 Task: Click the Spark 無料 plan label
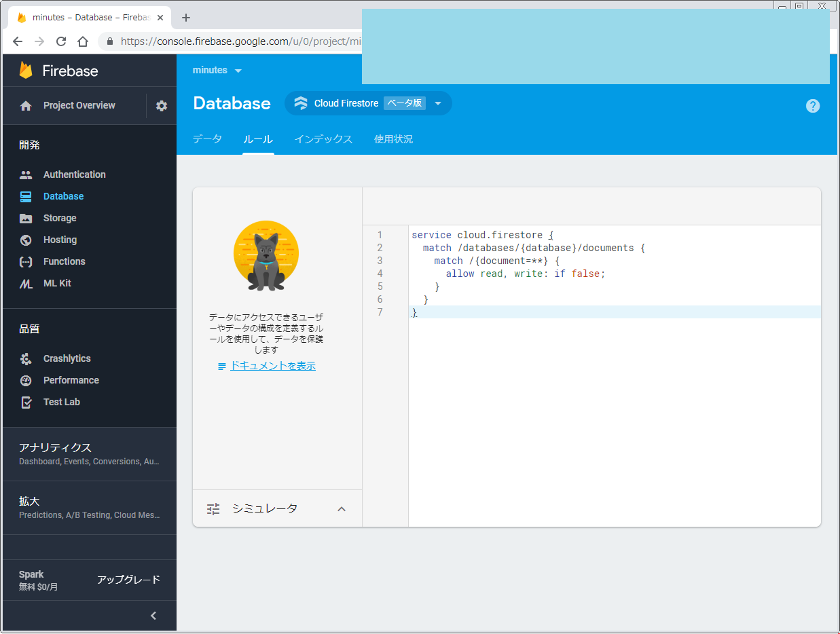tap(39, 580)
